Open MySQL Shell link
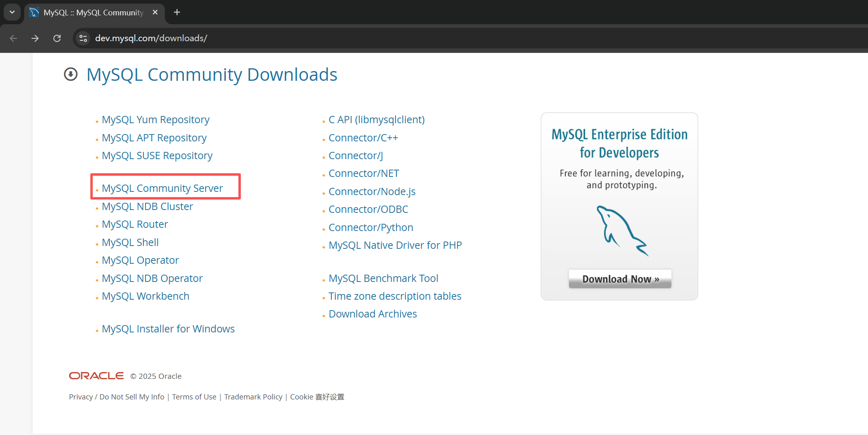This screenshot has height=435, width=868. point(130,243)
